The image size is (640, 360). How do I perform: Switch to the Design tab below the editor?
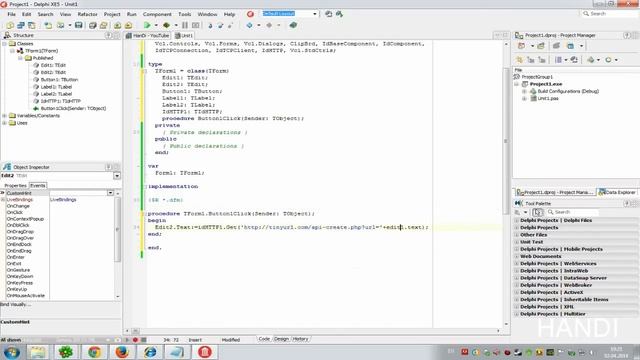point(281,339)
